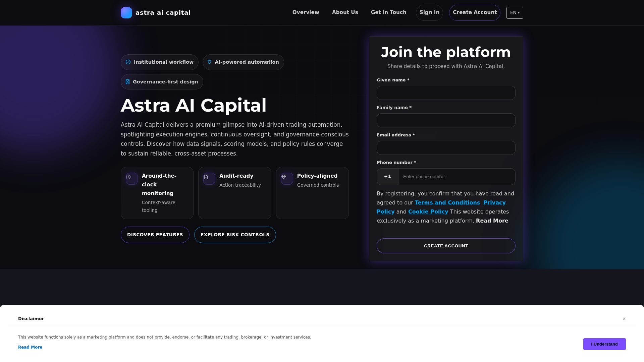Open the EN language dropdown
The width and height of the screenshot is (644, 362).
click(515, 13)
